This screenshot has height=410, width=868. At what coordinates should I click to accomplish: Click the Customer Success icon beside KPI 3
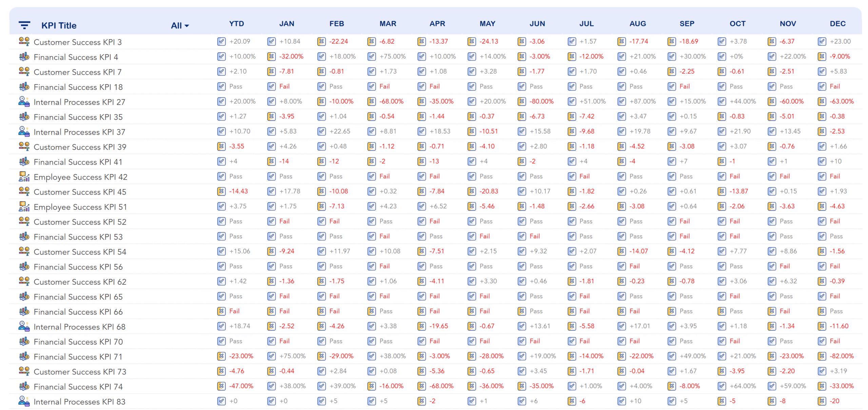(23, 41)
